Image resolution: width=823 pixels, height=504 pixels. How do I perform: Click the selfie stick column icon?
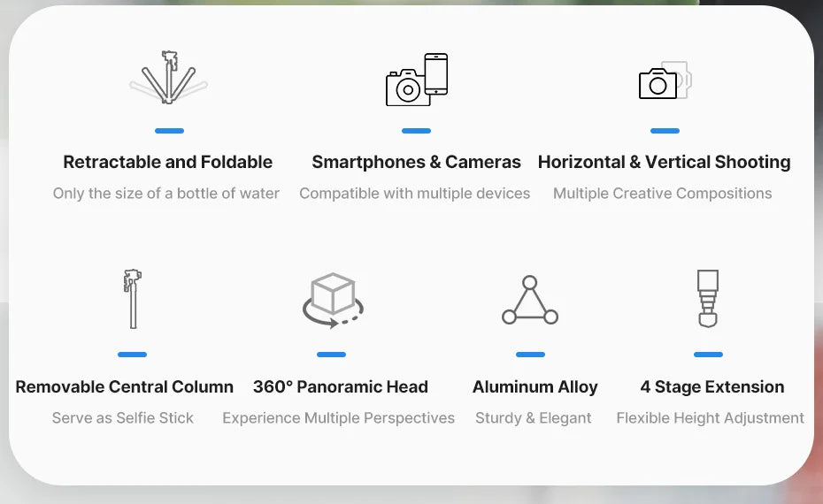[x=133, y=299]
